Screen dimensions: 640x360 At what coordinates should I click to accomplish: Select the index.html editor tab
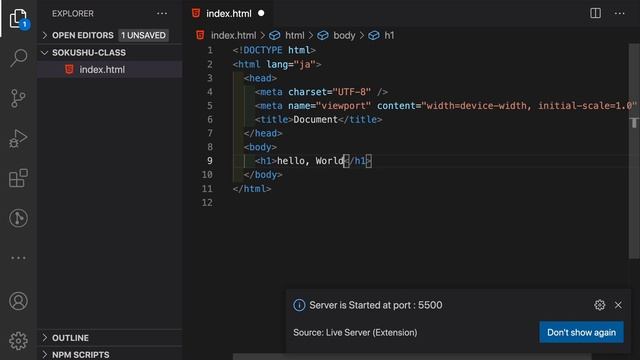[x=229, y=13]
